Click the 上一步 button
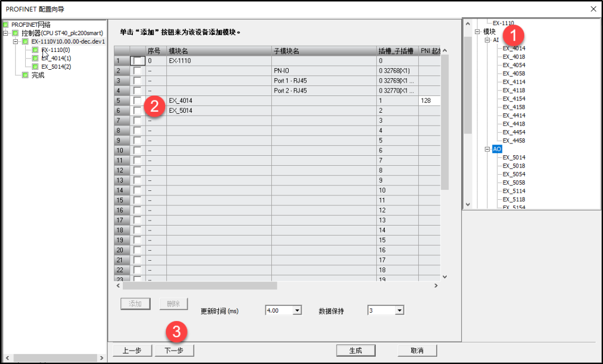Screen dimensions: 603x364 click(132, 351)
